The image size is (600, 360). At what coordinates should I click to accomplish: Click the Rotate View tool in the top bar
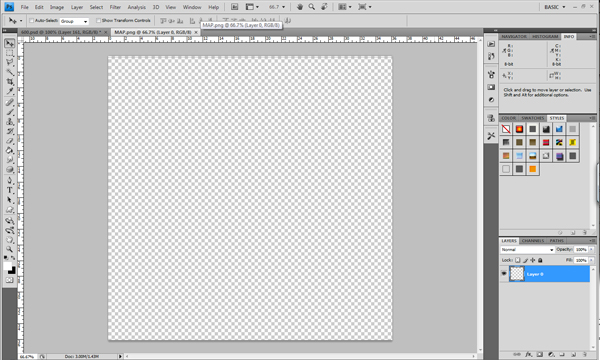click(324, 7)
